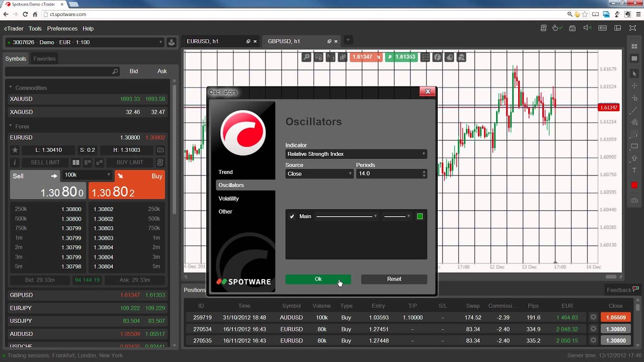Open the Preferences menu
Viewport: 644px width, 362px height.
[x=62, y=29]
